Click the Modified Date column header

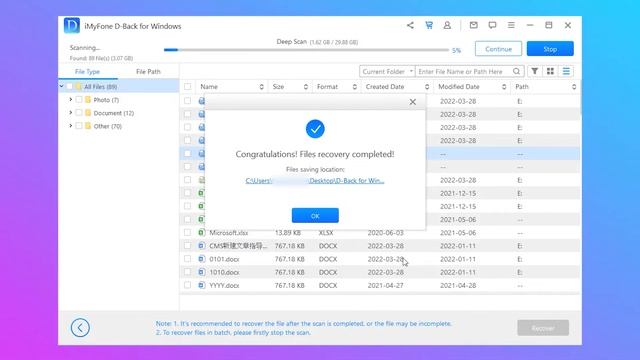[459, 87]
